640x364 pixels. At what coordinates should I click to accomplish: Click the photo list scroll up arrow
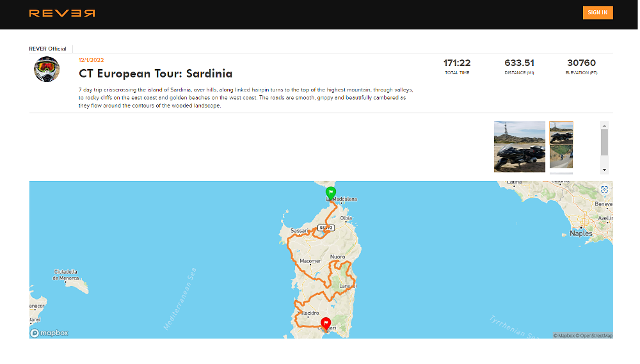tap(605, 125)
